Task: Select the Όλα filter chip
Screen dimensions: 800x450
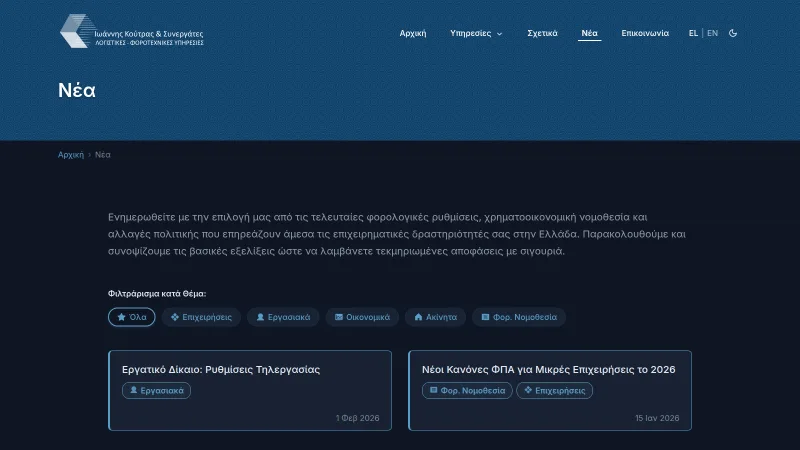Action: click(132, 317)
